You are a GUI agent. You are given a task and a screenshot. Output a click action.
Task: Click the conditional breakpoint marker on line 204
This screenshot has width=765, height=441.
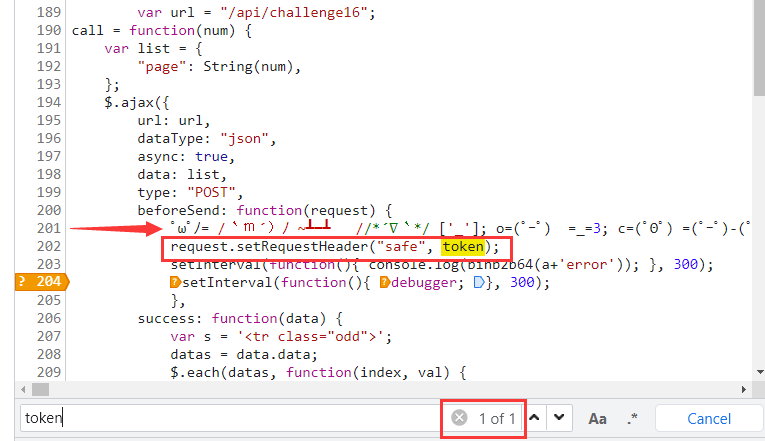pos(35,282)
